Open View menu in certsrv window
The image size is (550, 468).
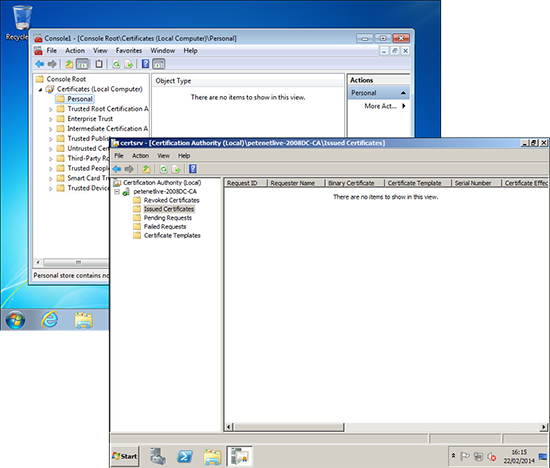(163, 155)
